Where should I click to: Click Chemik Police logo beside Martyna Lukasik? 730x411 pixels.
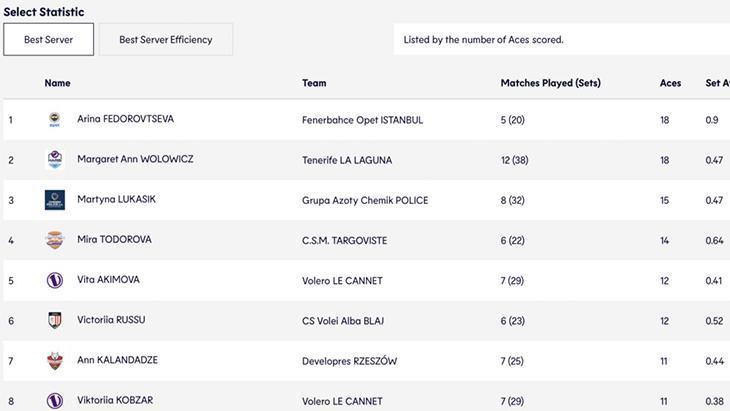point(55,200)
